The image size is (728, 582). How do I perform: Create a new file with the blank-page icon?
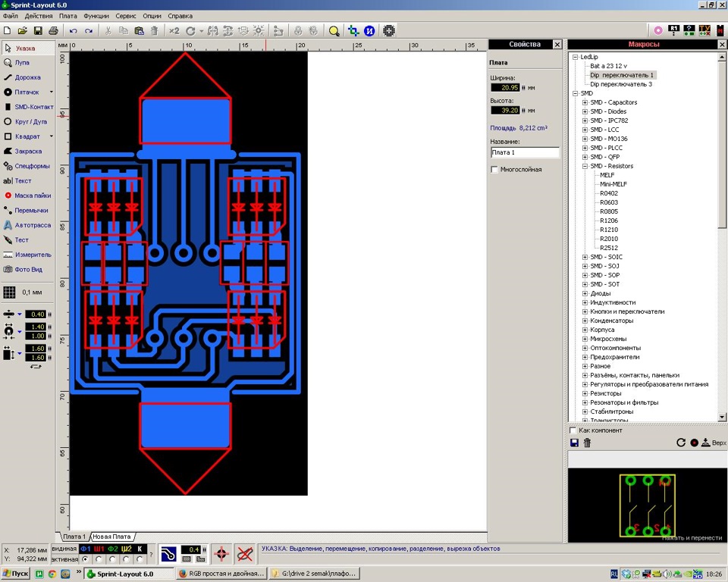8,31
